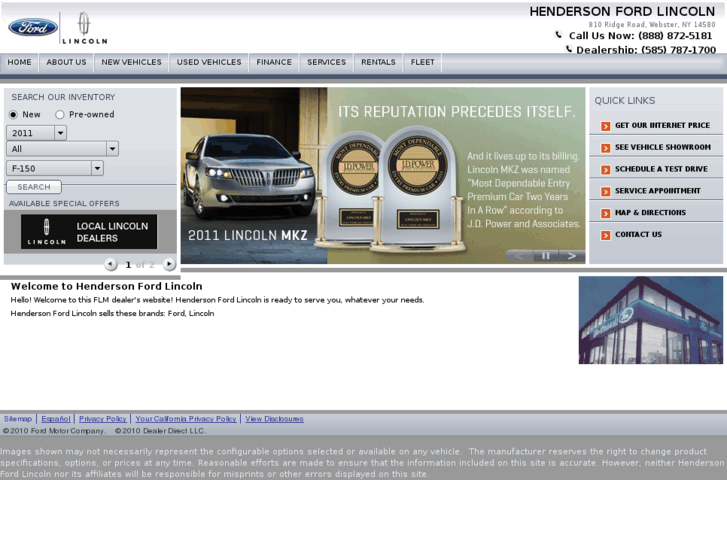Open Your California Privacy Policy link

tap(185, 419)
